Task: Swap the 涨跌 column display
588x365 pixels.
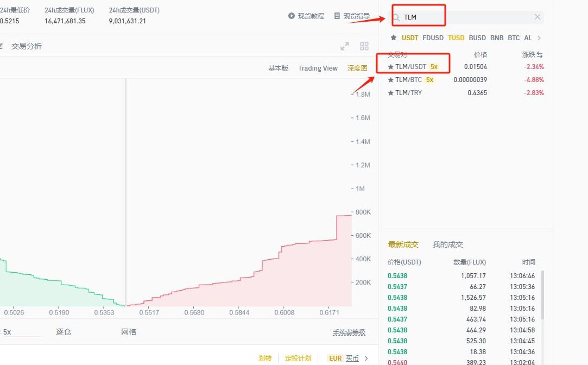Action: [x=540, y=55]
